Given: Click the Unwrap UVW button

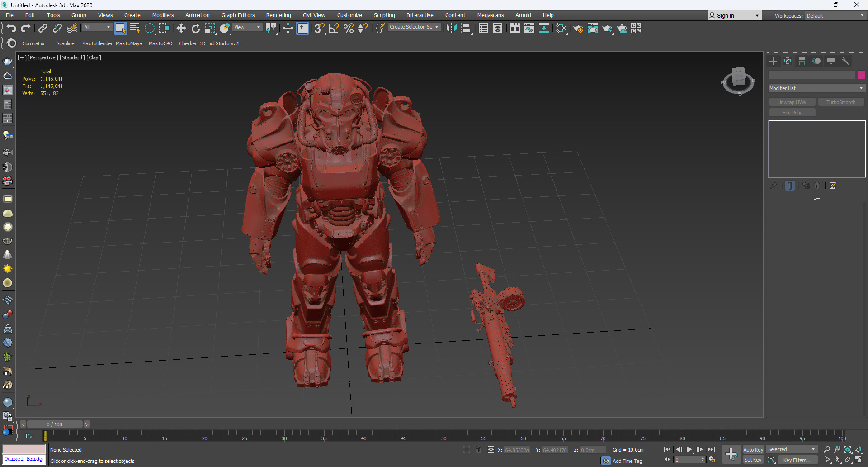Looking at the screenshot, I should (x=792, y=102).
